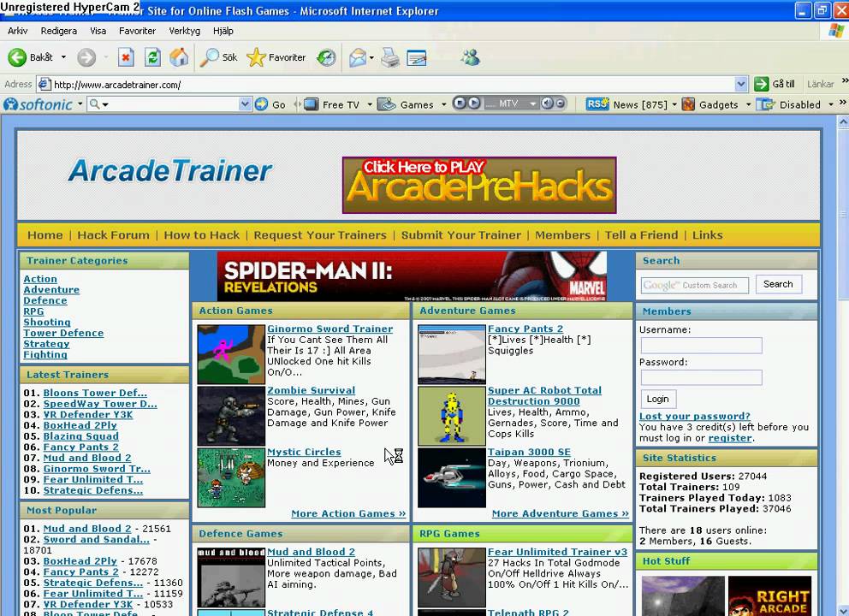Open the MTV station dropdown
The height and width of the screenshot is (616, 849).
tap(533, 103)
